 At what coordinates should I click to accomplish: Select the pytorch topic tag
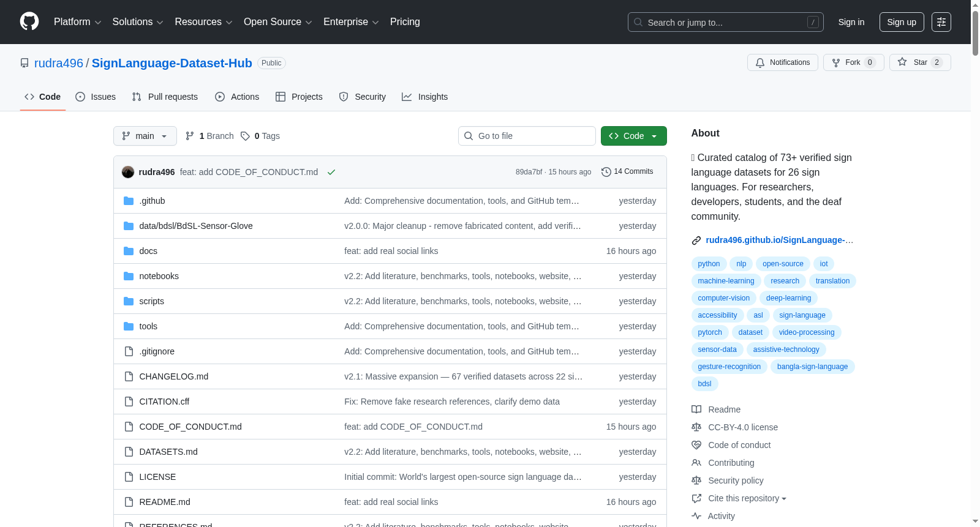[x=710, y=332]
